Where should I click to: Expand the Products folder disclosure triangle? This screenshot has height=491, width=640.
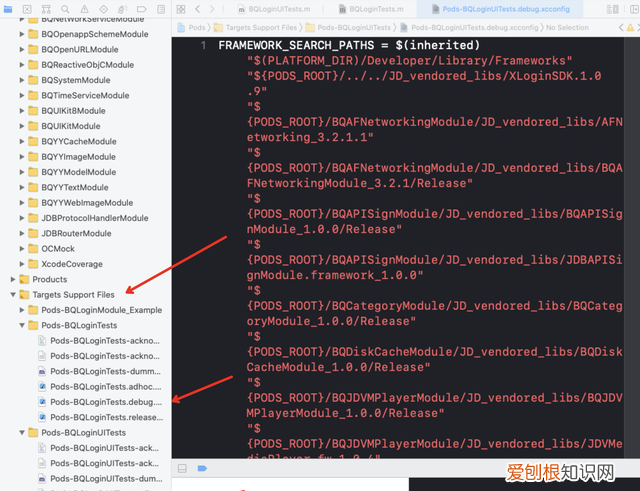click(x=13, y=279)
